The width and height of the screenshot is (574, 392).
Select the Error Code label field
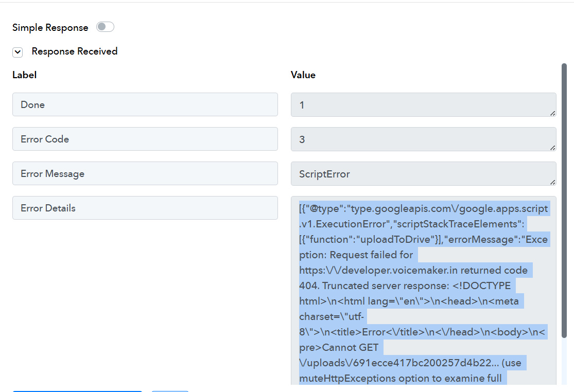145,139
